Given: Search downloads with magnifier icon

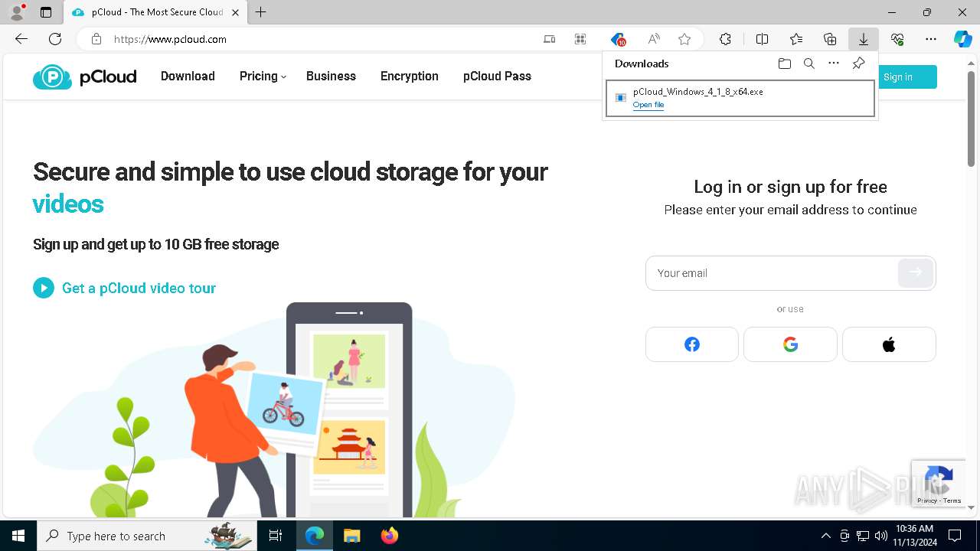Looking at the screenshot, I should pyautogui.click(x=809, y=64).
